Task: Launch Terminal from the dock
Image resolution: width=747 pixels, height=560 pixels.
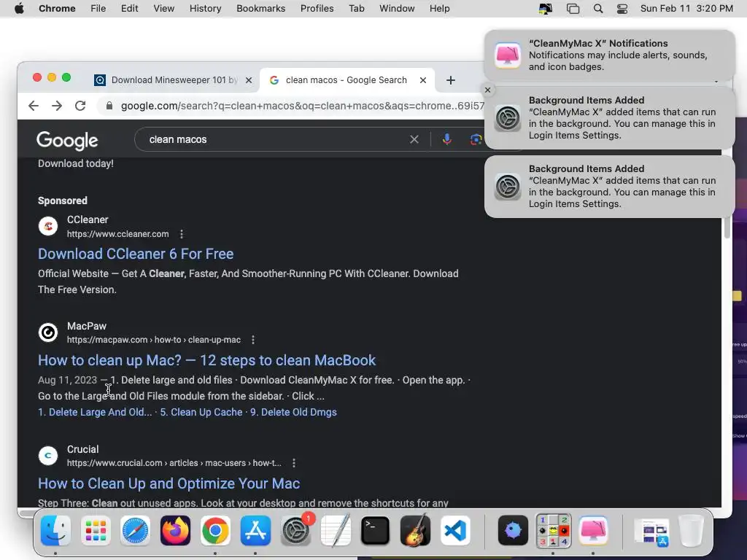Action: (376, 531)
